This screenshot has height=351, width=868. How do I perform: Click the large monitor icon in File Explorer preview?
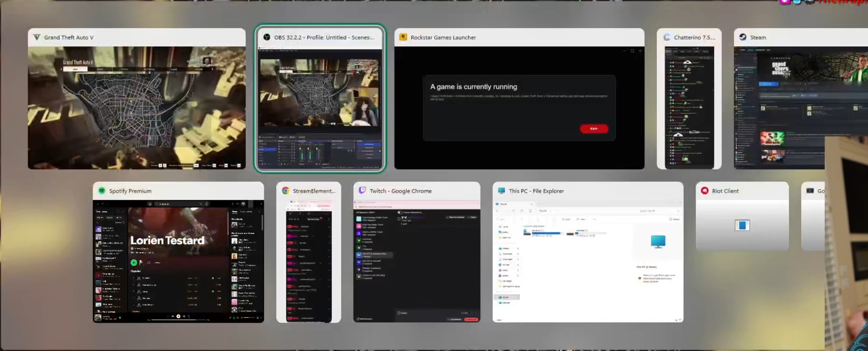click(658, 242)
